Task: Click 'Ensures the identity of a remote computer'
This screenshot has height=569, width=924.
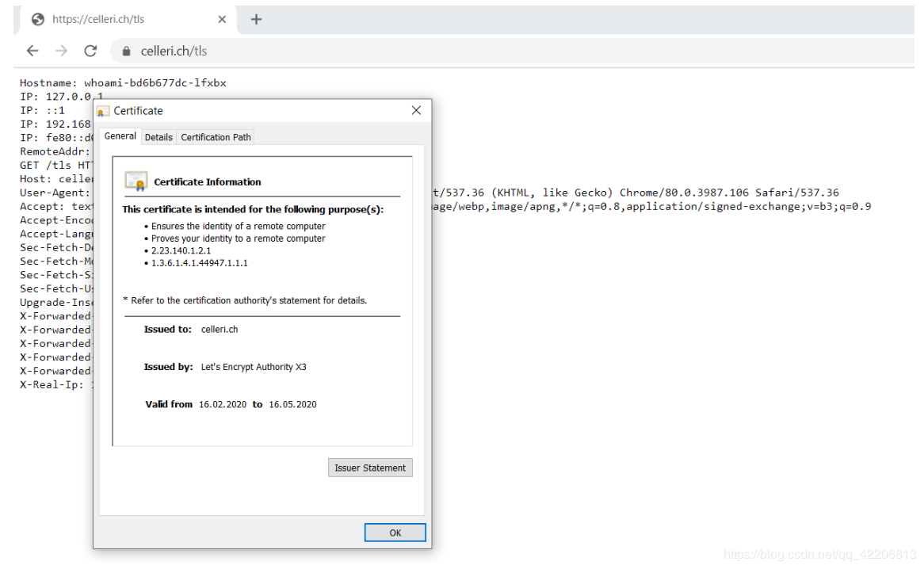Action: 238,226
